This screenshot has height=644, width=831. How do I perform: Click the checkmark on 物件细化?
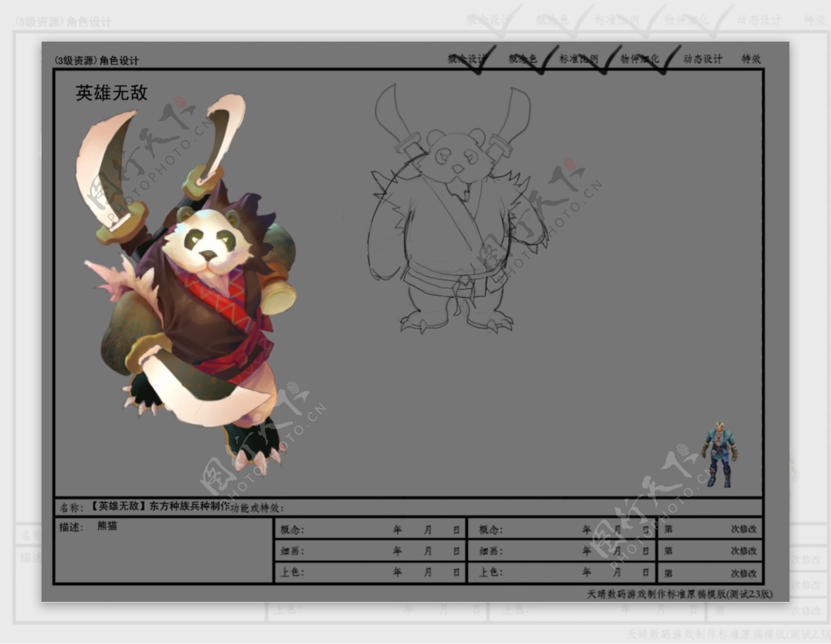coord(664,60)
